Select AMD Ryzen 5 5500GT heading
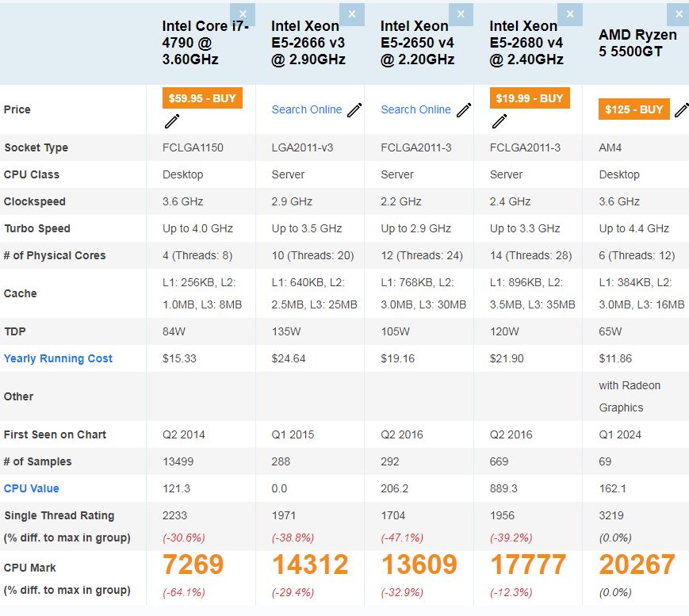This screenshot has width=689, height=616. [x=637, y=43]
